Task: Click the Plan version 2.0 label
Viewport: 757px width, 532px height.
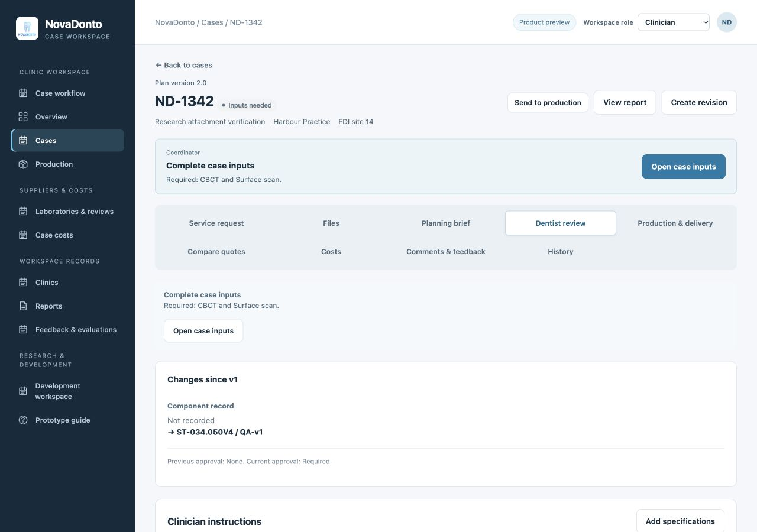Action: click(180, 83)
